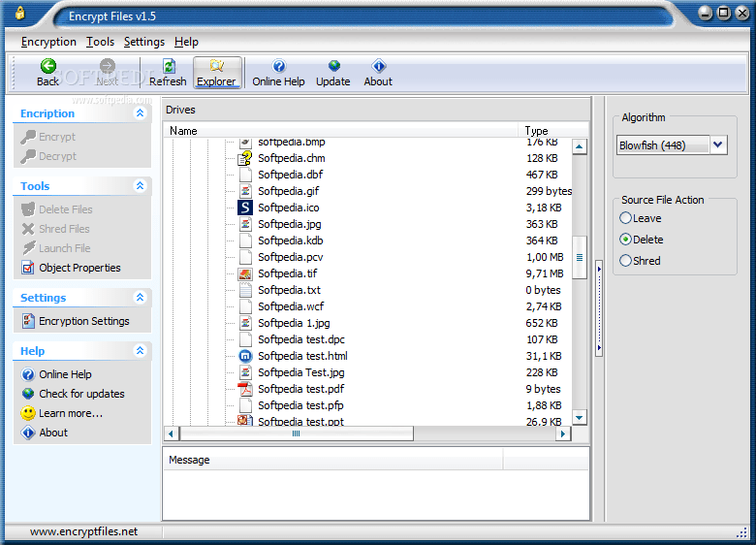This screenshot has height=545, width=756.
Task: Open the Blowfish (448) algorithm dropdown
Action: coord(718,144)
